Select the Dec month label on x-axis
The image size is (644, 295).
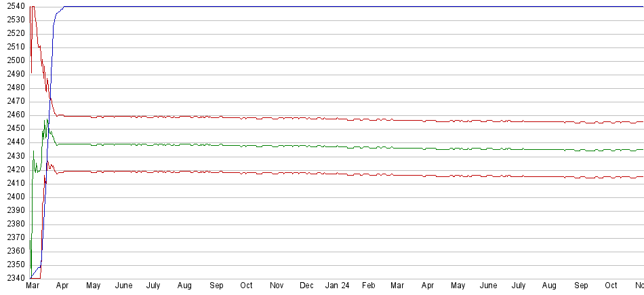tap(307, 286)
